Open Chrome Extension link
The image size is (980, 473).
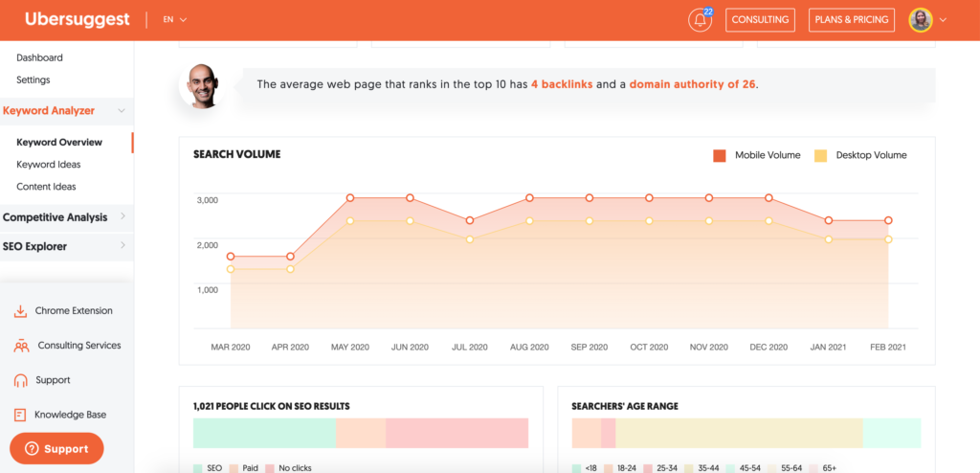(x=74, y=311)
